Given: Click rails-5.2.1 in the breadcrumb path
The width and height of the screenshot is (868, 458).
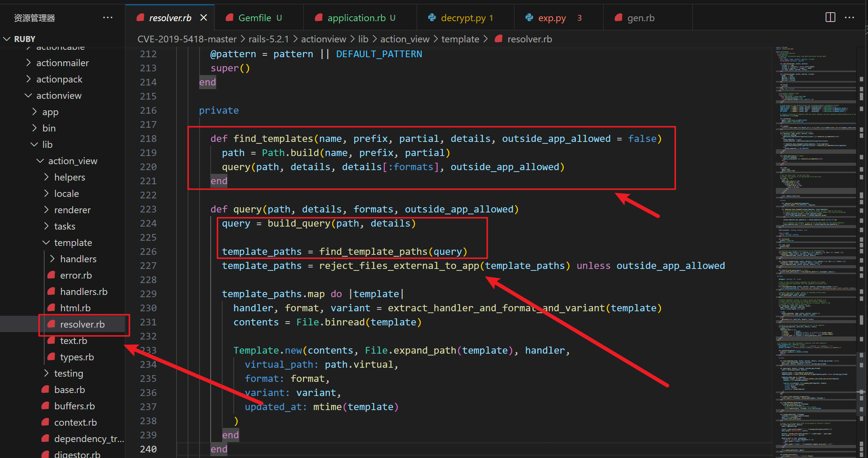Looking at the screenshot, I should 268,39.
